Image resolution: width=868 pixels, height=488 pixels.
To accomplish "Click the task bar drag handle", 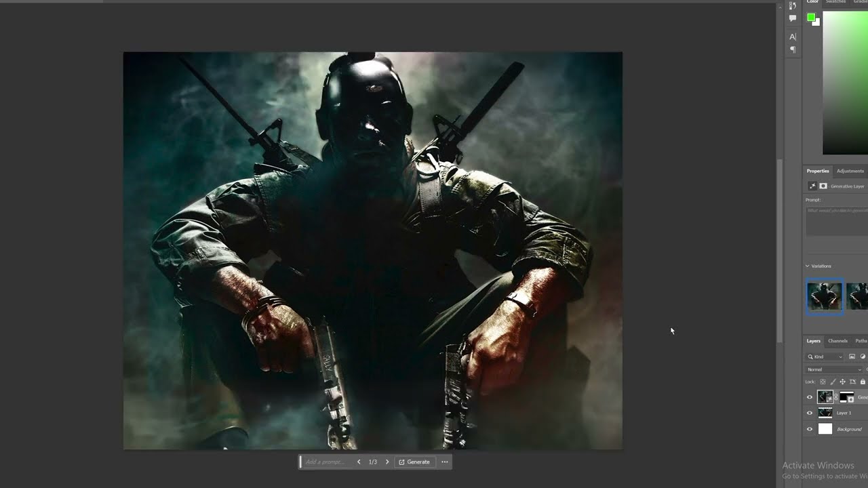I will click(300, 462).
